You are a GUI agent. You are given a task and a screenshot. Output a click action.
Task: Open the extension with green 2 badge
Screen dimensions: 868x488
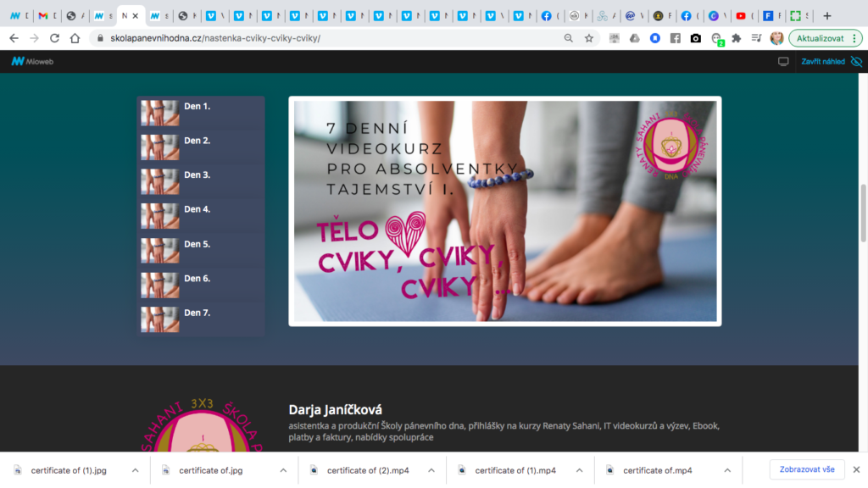click(x=717, y=39)
